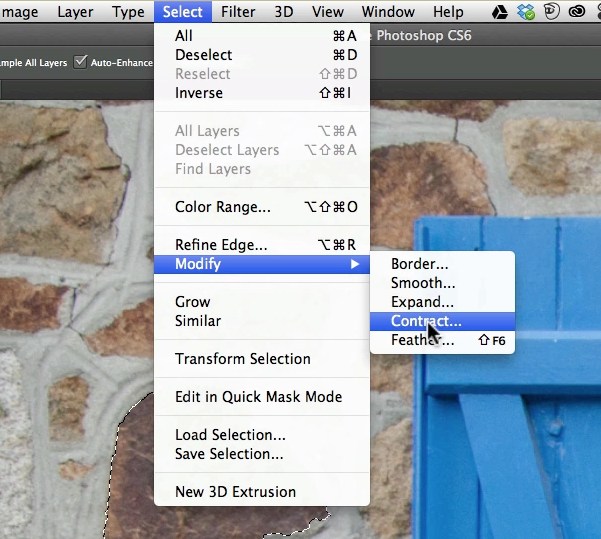
Task: Click the Creative Cloud menu bar icon
Action: [577, 12]
